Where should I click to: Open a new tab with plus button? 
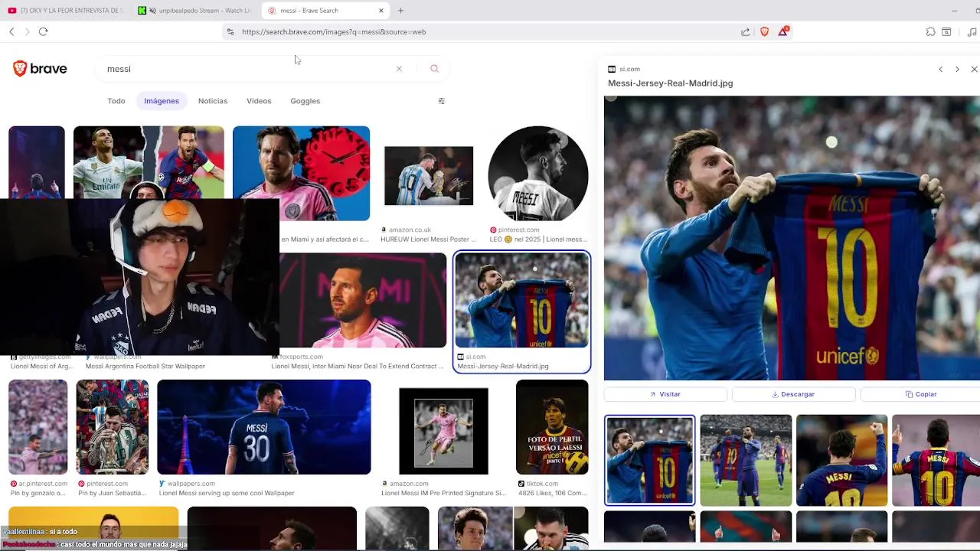click(x=400, y=11)
